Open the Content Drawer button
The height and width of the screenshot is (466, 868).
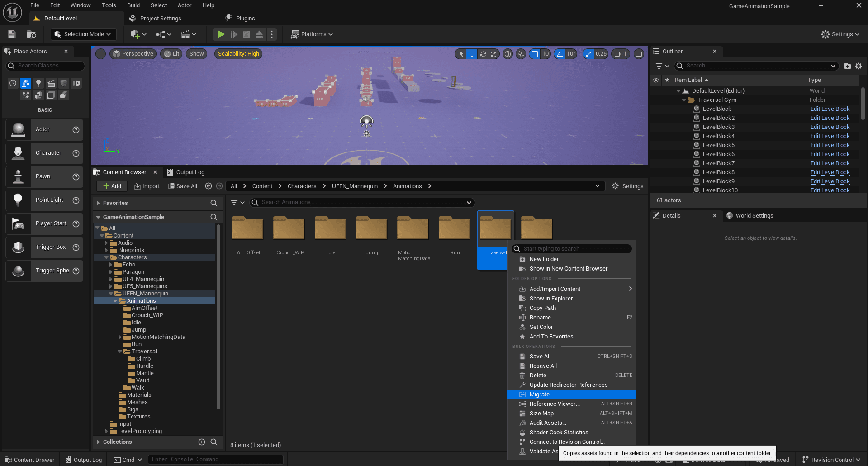pyautogui.click(x=30, y=460)
